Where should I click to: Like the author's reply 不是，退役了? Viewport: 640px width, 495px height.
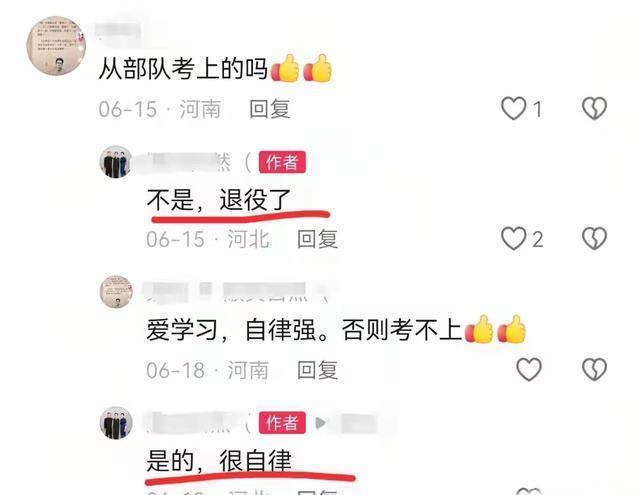coord(513,238)
